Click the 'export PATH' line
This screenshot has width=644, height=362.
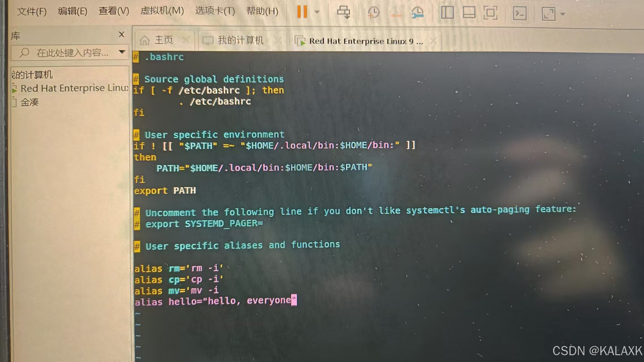point(165,190)
